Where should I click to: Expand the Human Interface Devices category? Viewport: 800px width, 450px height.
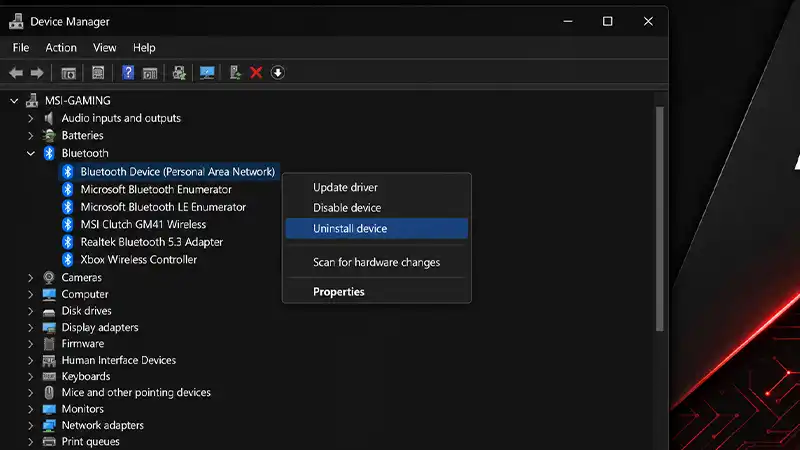(x=31, y=361)
